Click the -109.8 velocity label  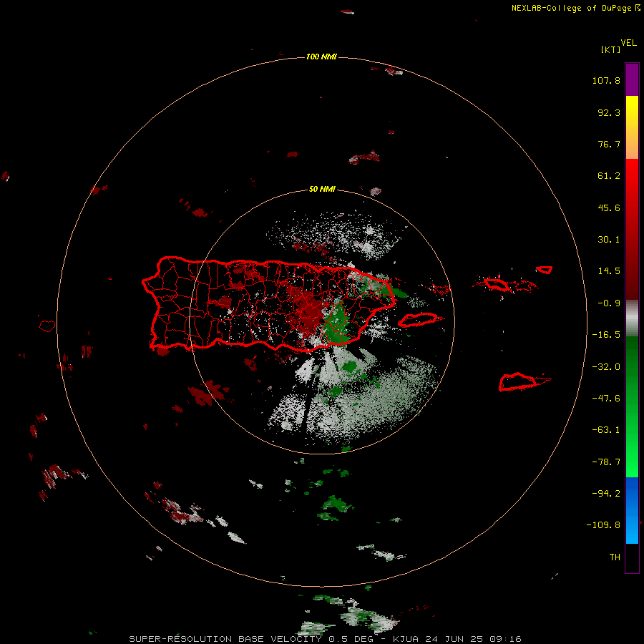coord(603,525)
